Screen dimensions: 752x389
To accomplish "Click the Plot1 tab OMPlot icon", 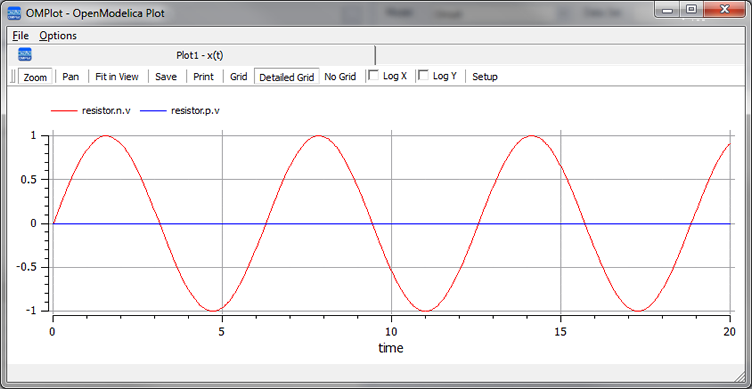I will point(25,55).
